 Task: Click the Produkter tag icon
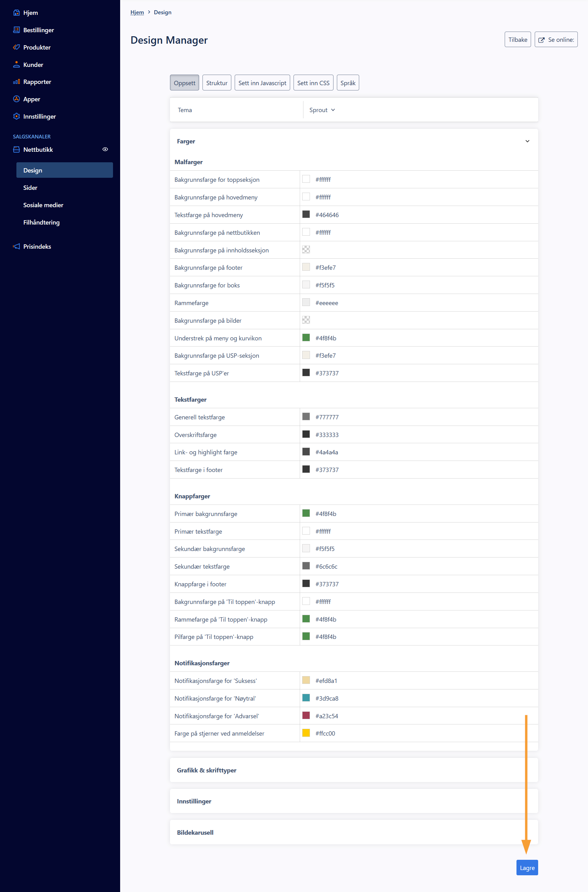coord(16,47)
